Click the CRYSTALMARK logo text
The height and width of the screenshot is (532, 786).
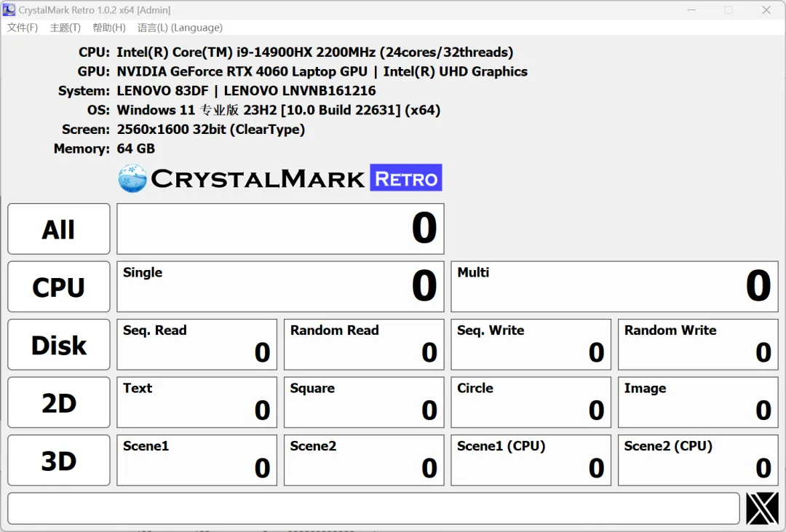click(258, 179)
